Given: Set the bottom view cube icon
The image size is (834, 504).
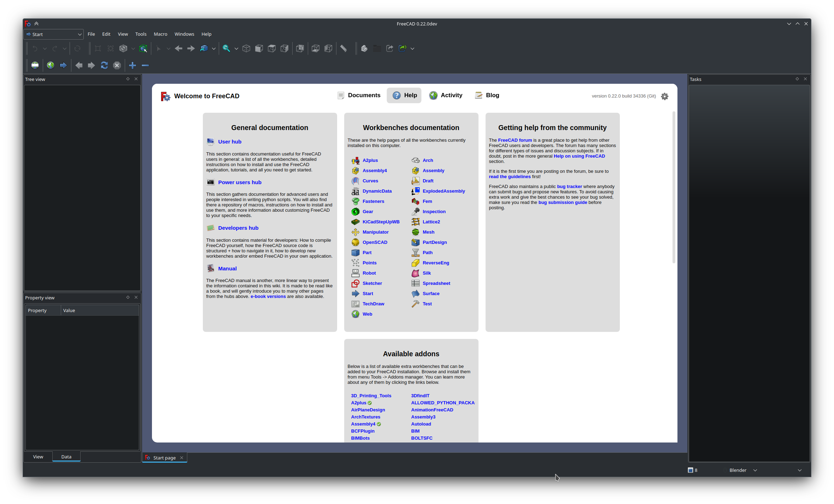Looking at the screenshot, I should tap(316, 48).
